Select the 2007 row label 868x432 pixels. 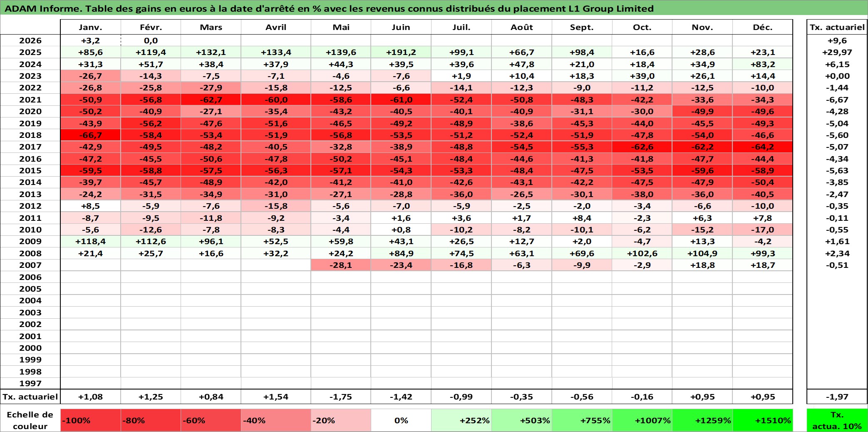pyautogui.click(x=30, y=265)
